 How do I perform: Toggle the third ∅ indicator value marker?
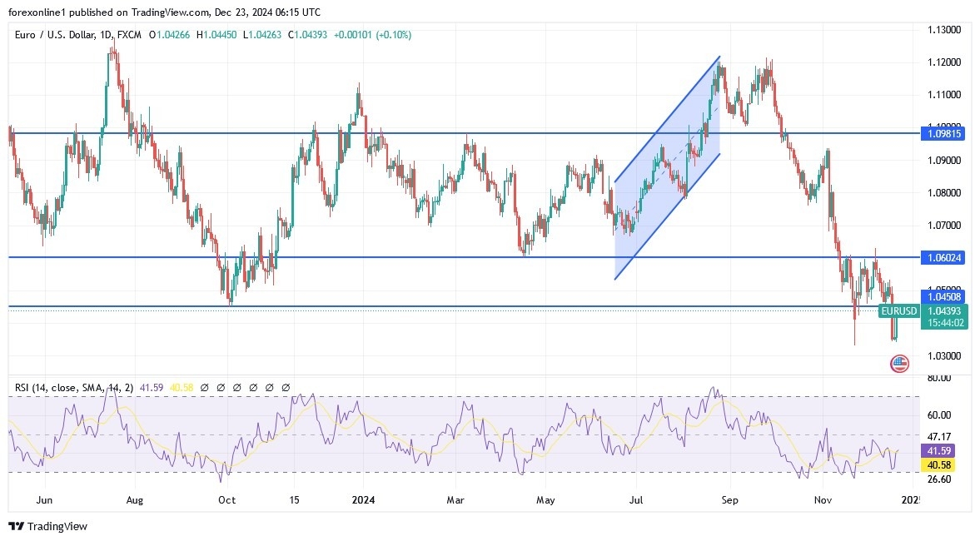236,387
